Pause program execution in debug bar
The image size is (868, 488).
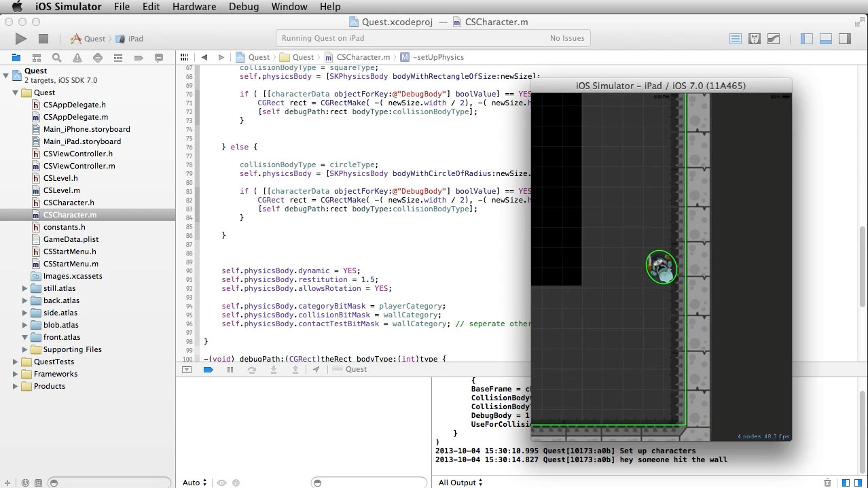(x=230, y=370)
